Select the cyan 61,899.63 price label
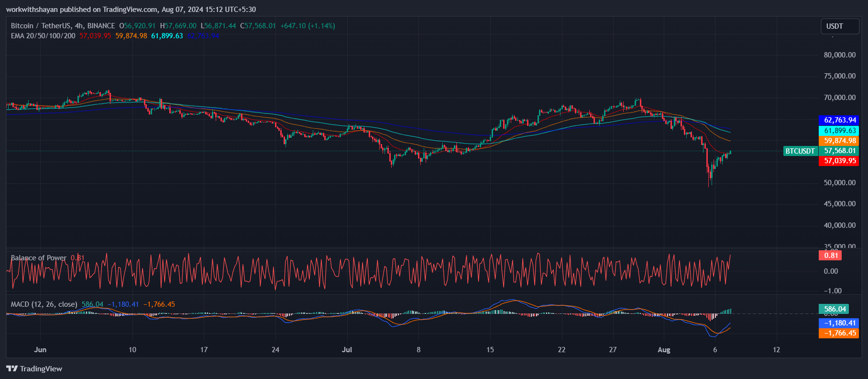 pos(839,131)
